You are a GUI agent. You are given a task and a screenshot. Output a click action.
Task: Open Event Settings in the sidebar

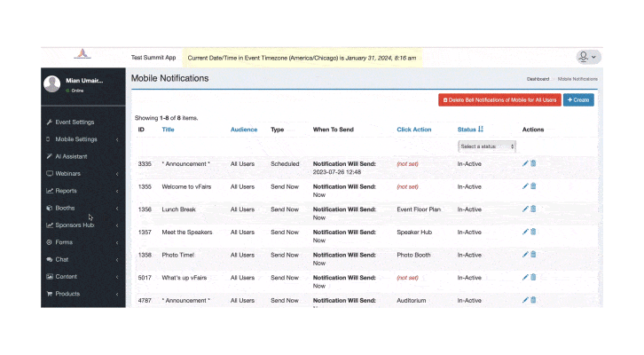click(x=75, y=122)
